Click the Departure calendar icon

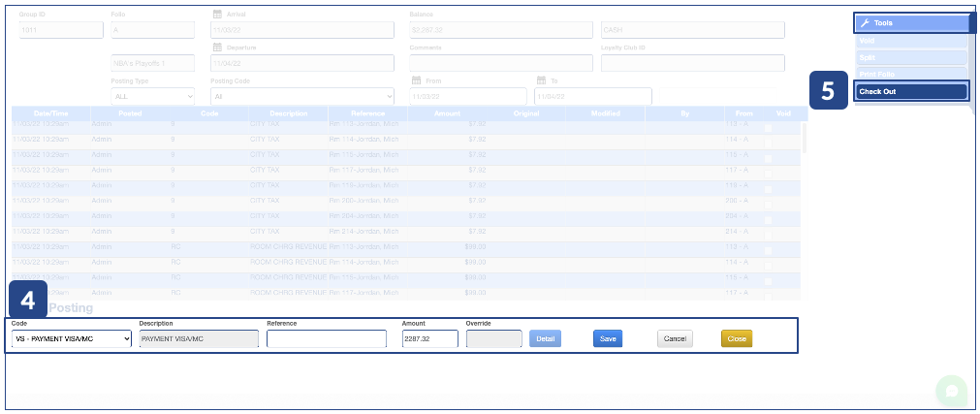pos(217,47)
